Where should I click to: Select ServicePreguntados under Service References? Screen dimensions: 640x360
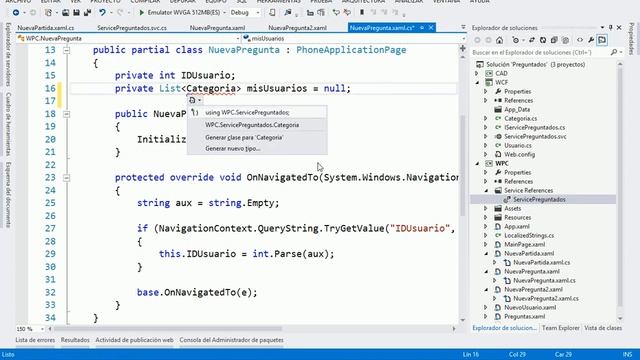tap(539, 200)
